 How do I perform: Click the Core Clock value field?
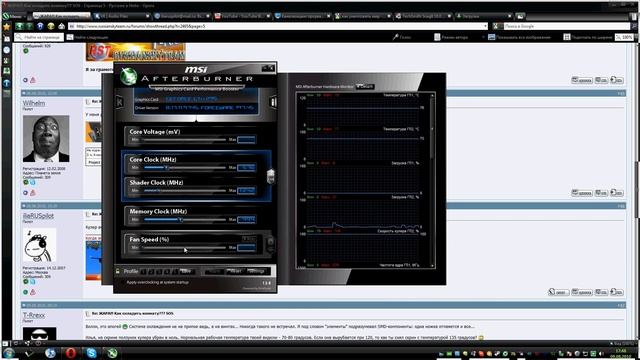point(247,167)
